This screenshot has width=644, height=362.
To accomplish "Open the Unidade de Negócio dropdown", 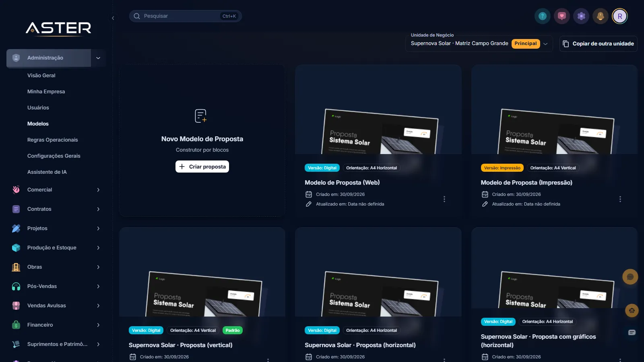I will click(x=479, y=43).
